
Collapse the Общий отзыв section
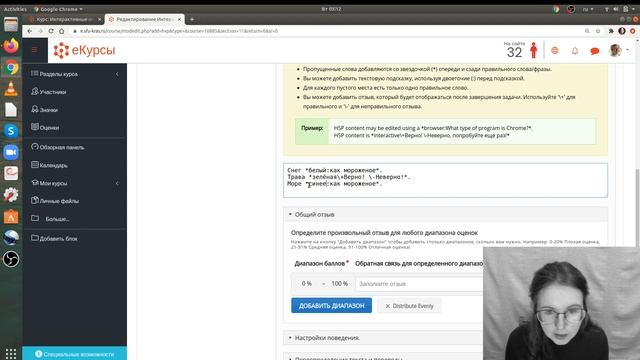(445, 214)
